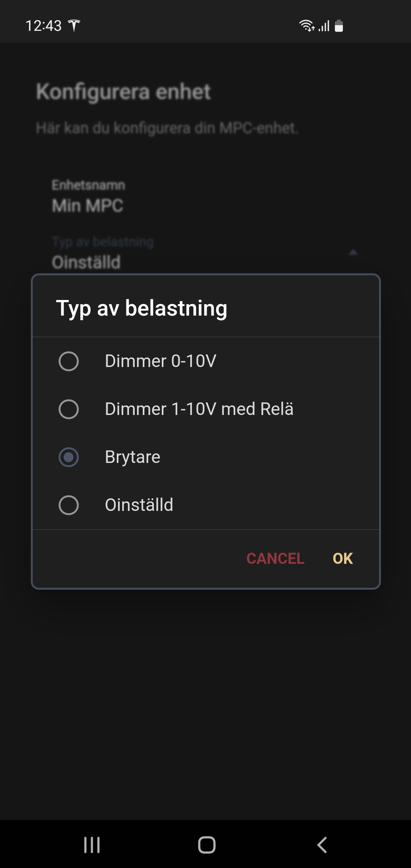Collapse the Typ av belastning dropdown arrow
This screenshot has height=868, width=411.
point(353,252)
